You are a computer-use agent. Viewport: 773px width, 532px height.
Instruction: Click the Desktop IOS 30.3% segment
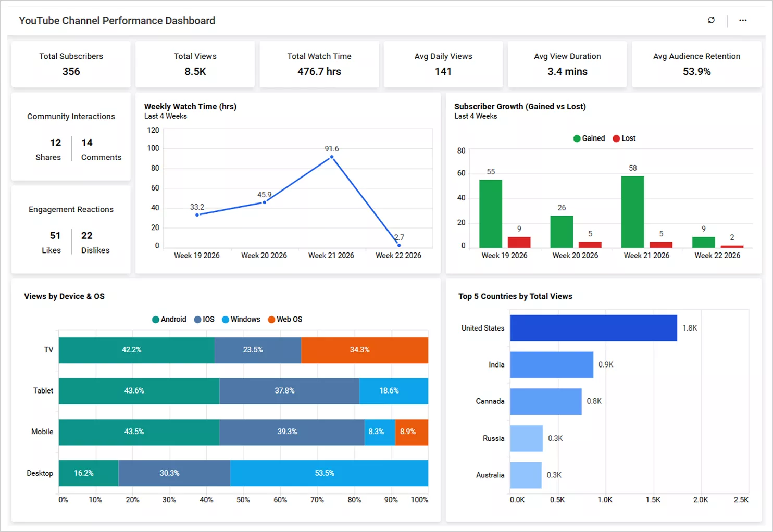click(174, 473)
